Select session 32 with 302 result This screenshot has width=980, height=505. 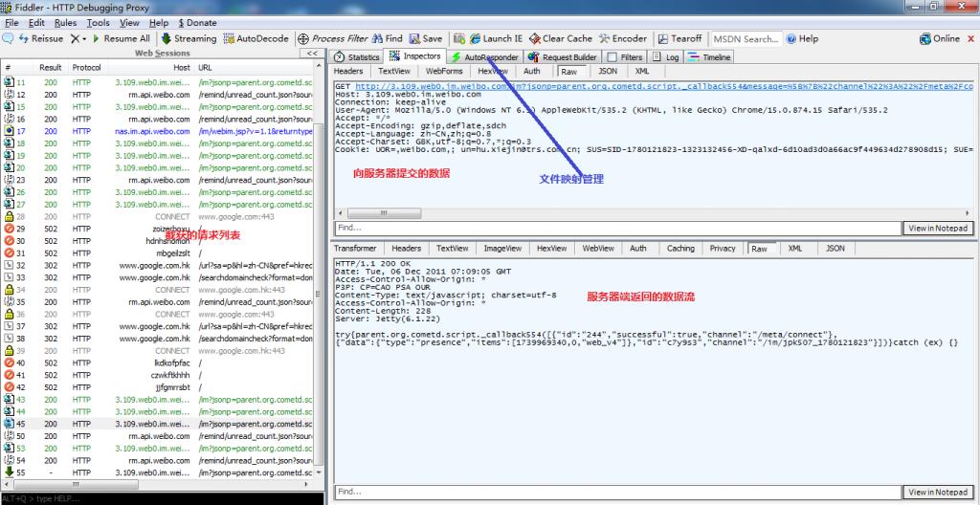[x=158, y=266]
